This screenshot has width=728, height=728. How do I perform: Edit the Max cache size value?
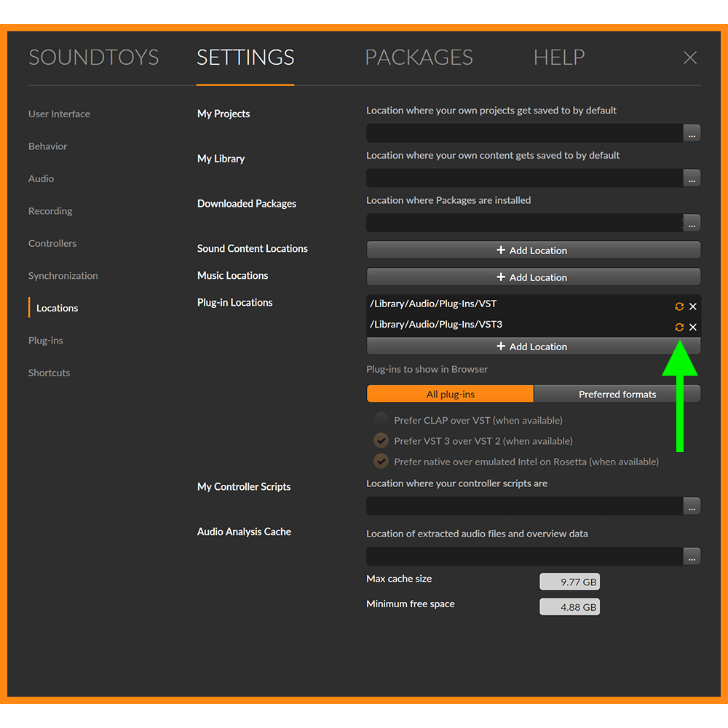[x=570, y=582]
